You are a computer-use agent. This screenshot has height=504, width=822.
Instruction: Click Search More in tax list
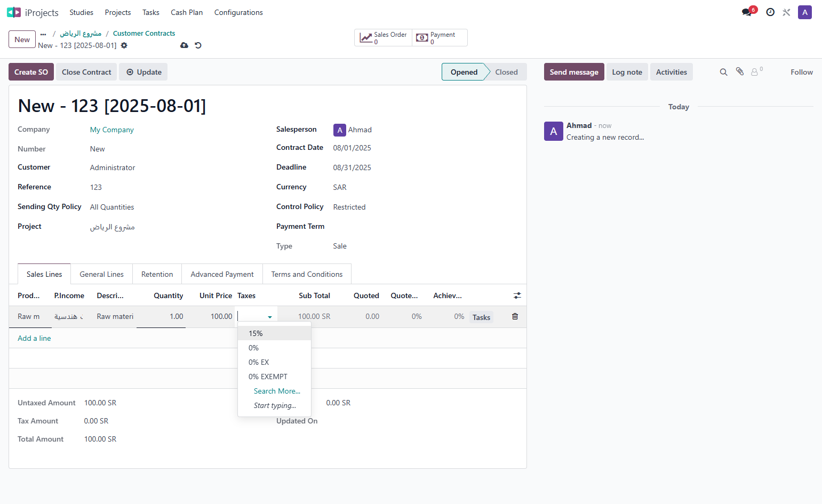277,391
